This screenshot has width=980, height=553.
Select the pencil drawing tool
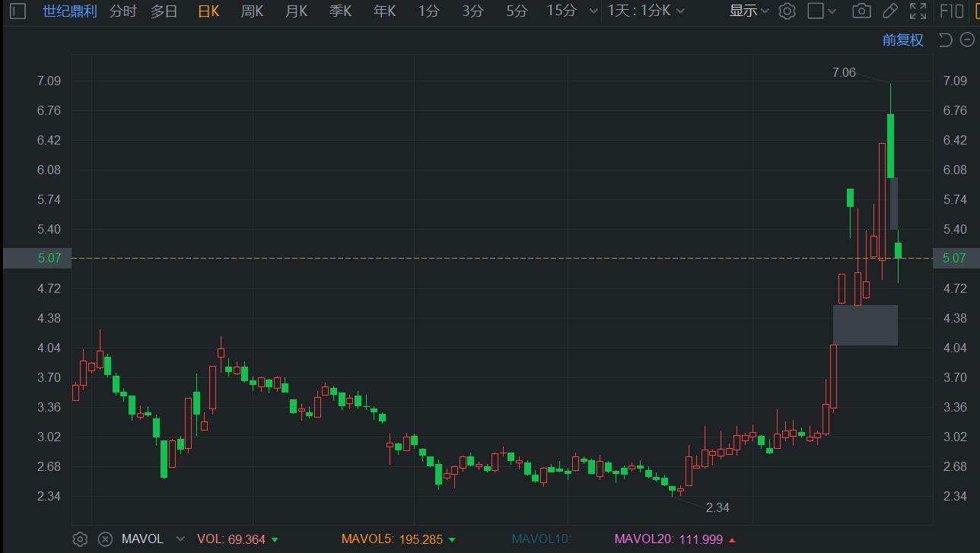889,11
